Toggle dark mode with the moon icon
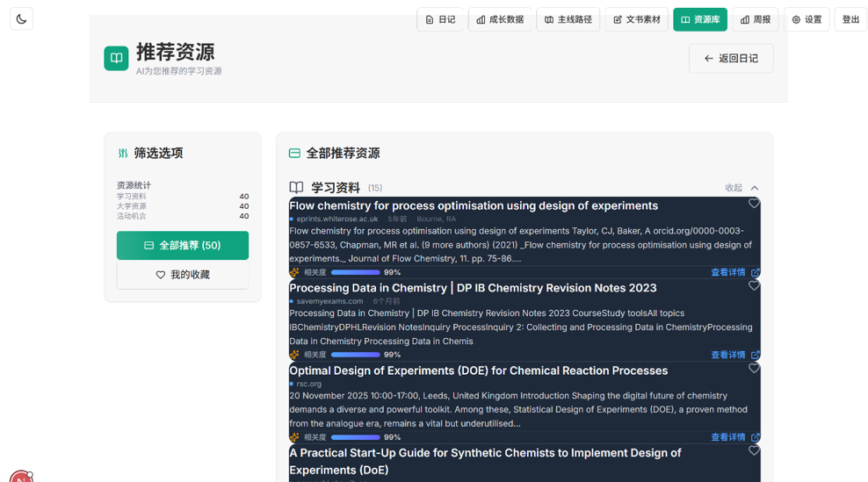This screenshot has height=482, width=868. (21, 18)
